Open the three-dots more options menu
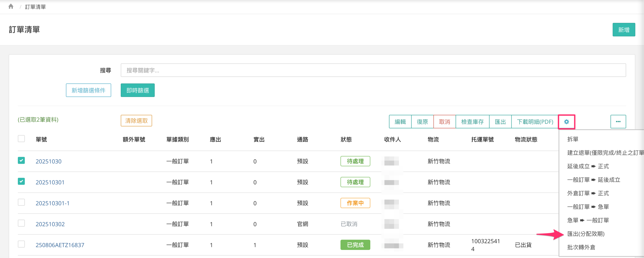The height and width of the screenshot is (258, 644). 618,122
